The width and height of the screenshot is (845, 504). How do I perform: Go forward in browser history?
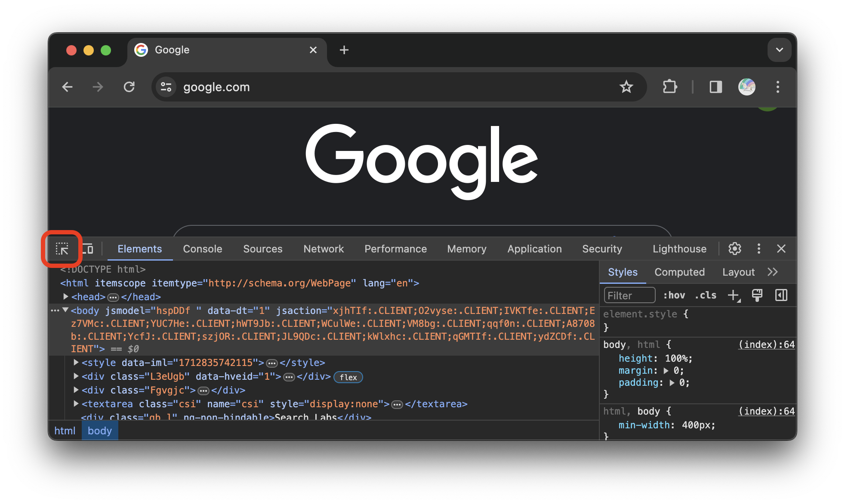click(x=98, y=87)
